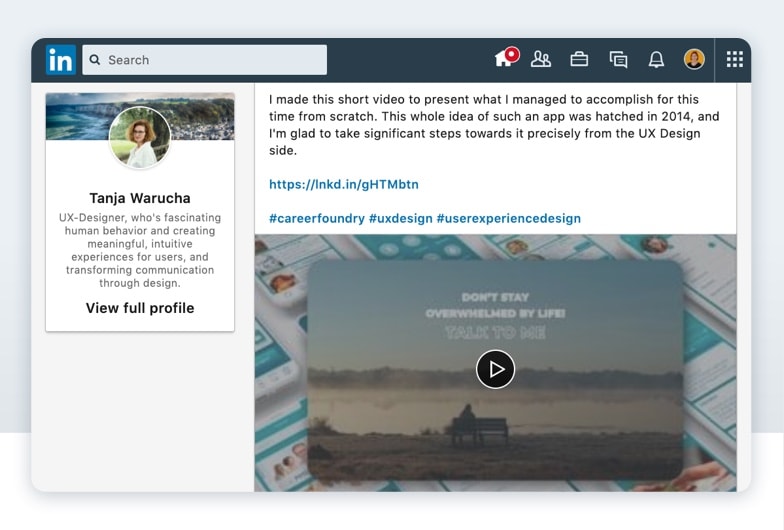784x530 pixels.
Task: Open the https://lnkd.in/gHTMbtn link
Action: coord(343,185)
